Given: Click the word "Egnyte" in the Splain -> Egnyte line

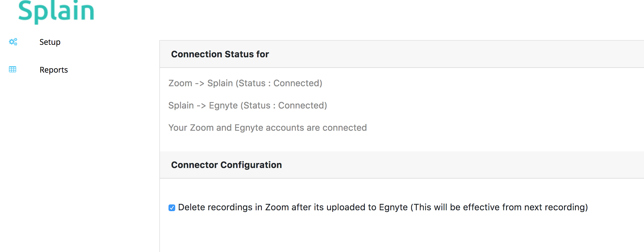Looking at the screenshot, I should click(223, 105).
